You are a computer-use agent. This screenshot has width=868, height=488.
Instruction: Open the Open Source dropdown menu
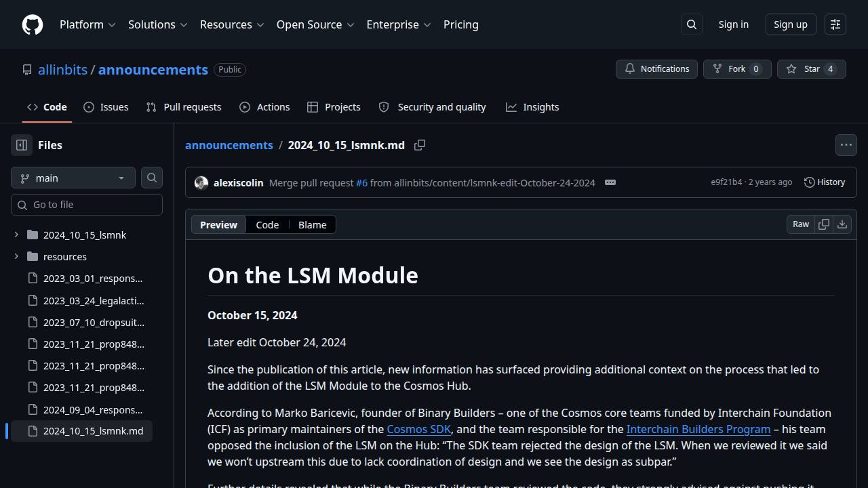point(315,24)
